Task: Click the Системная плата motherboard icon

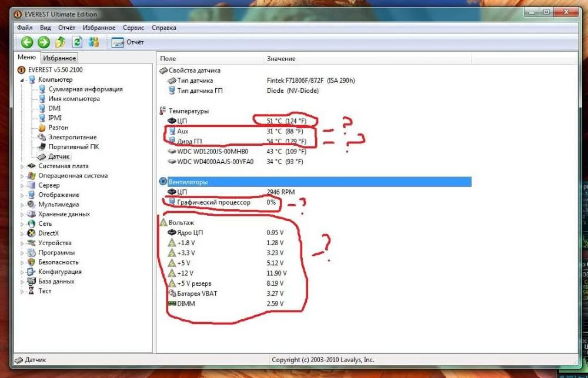Action: pos(32,166)
